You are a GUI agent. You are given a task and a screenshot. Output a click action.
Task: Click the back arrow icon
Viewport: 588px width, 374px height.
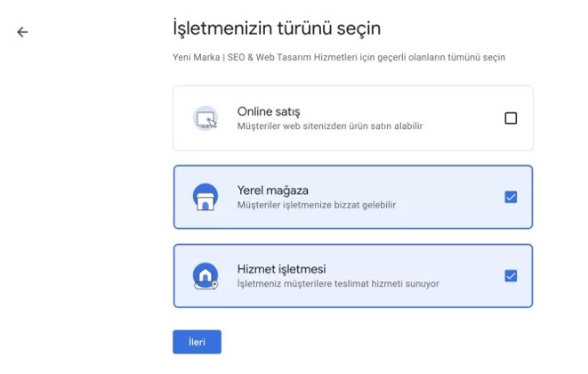pyautogui.click(x=22, y=32)
